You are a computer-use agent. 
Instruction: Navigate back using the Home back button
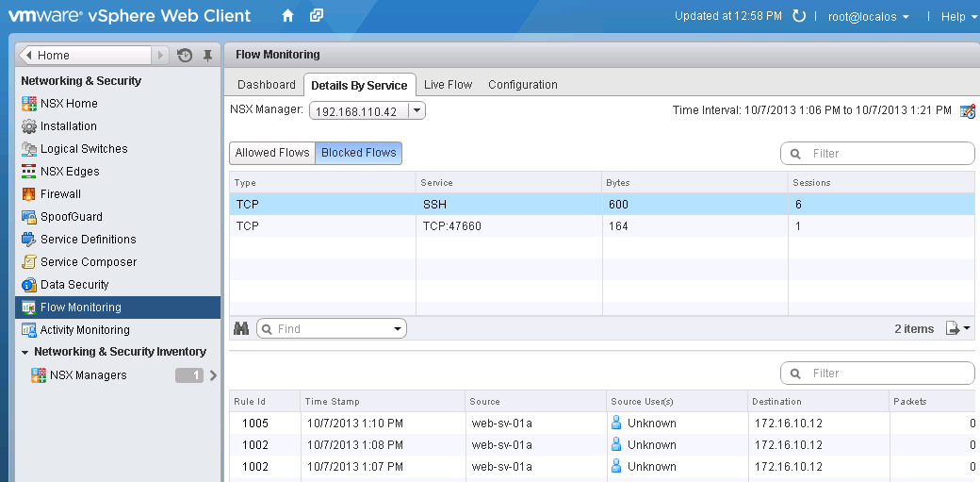[x=85, y=55]
